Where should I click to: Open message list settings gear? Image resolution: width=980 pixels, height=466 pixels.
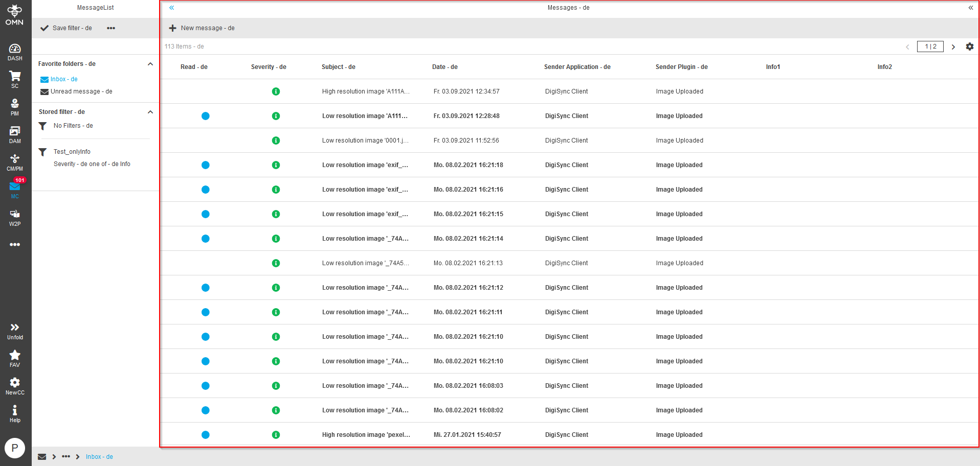(x=969, y=46)
